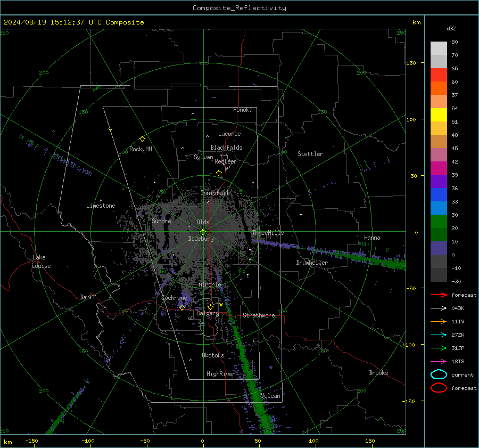Click the cyan 27ZW arrow in legend
479x448 pixels.
tap(439, 335)
